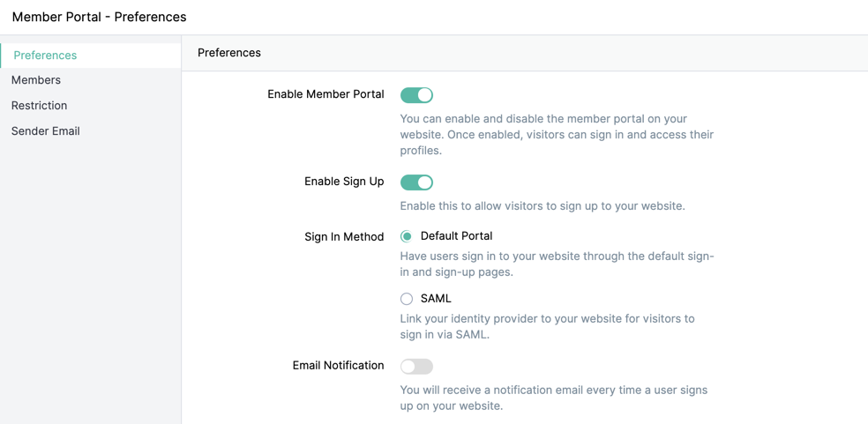Image resolution: width=868 pixels, height=424 pixels.
Task: Turn on the Email Notification toggle
Action: coord(416,367)
